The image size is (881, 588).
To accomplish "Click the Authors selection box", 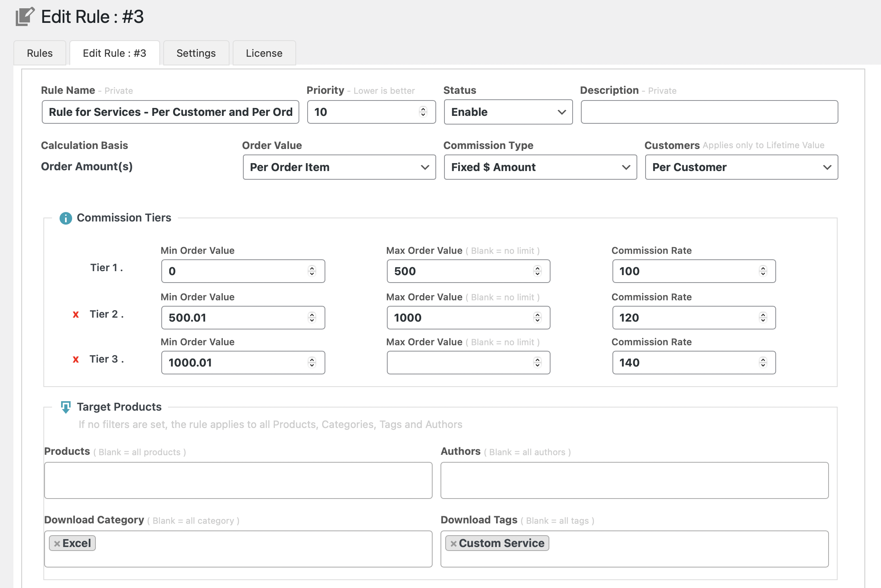I will pos(635,480).
